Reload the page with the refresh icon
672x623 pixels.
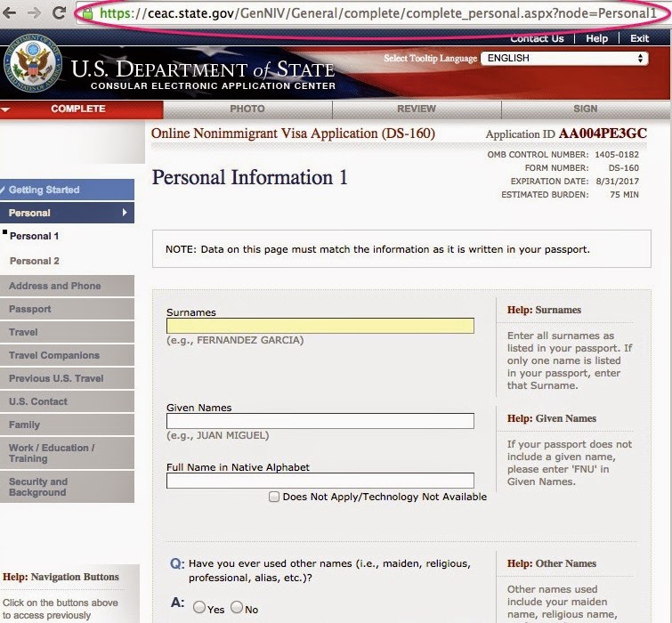click(x=59, y=12)
